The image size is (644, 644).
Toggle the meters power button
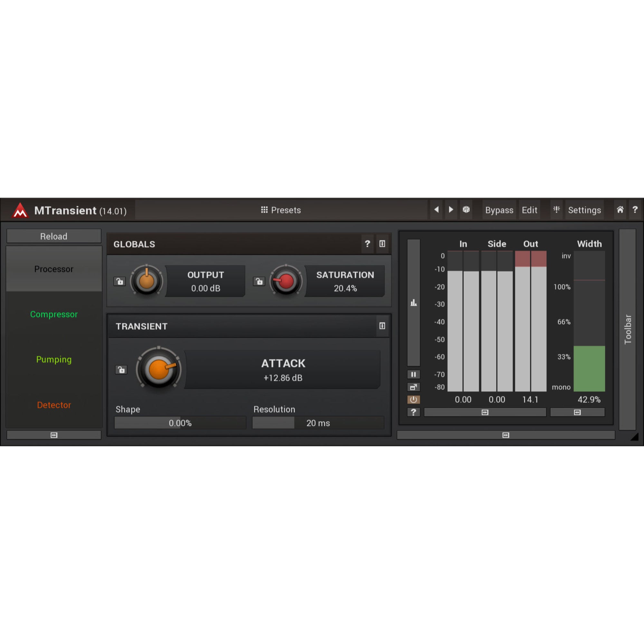pos(414,400)
